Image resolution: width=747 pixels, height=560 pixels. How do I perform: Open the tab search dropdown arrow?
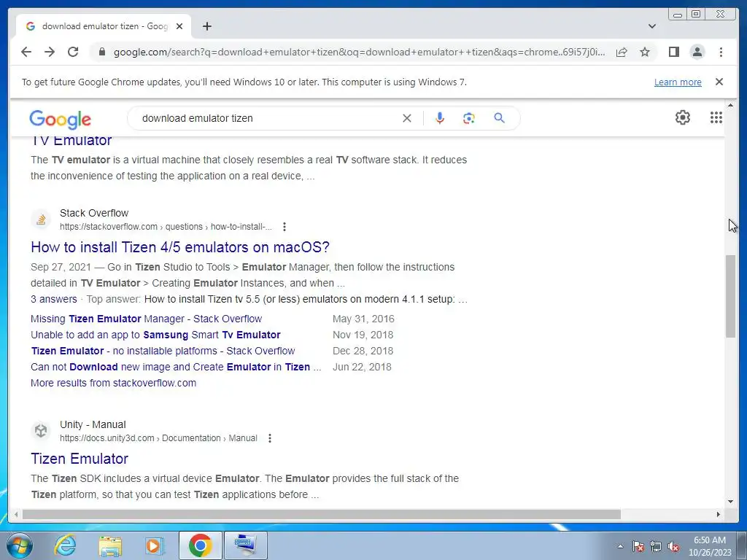tap(652, 26)
